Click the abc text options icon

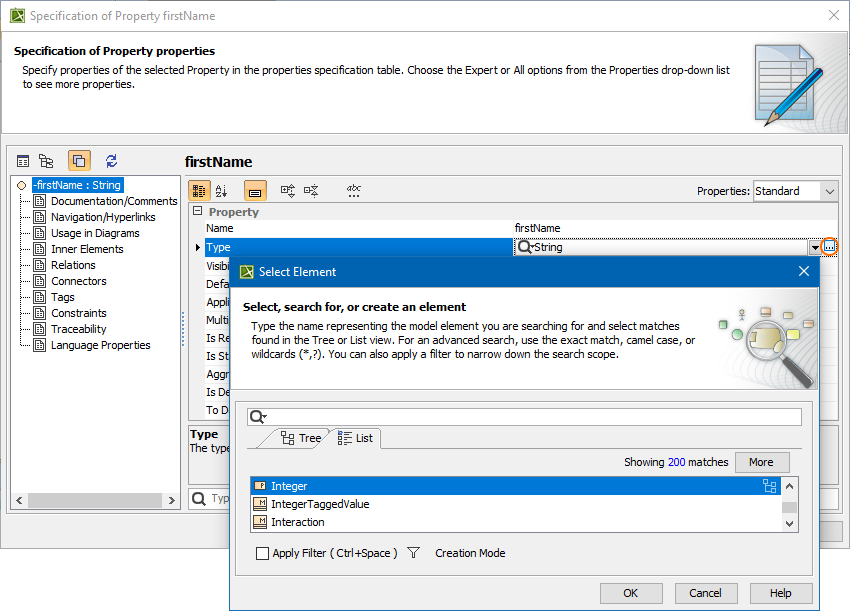coord(353,191)
